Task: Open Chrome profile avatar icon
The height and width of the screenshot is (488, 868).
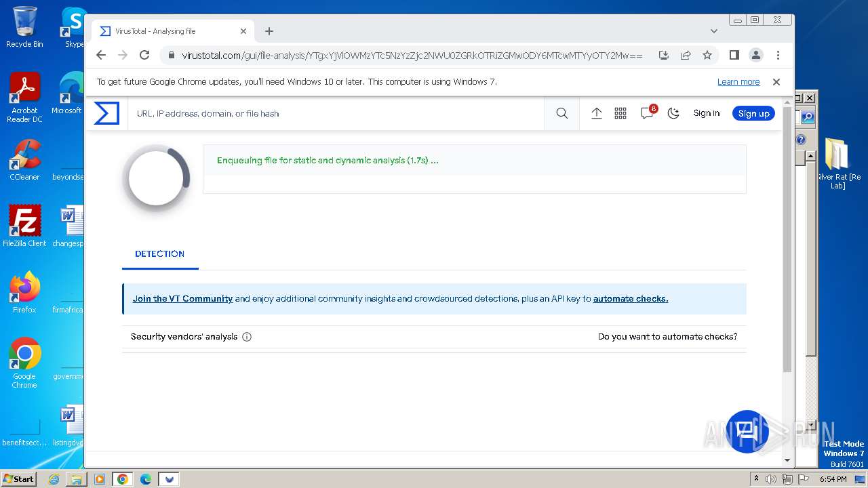Action: 755,55
